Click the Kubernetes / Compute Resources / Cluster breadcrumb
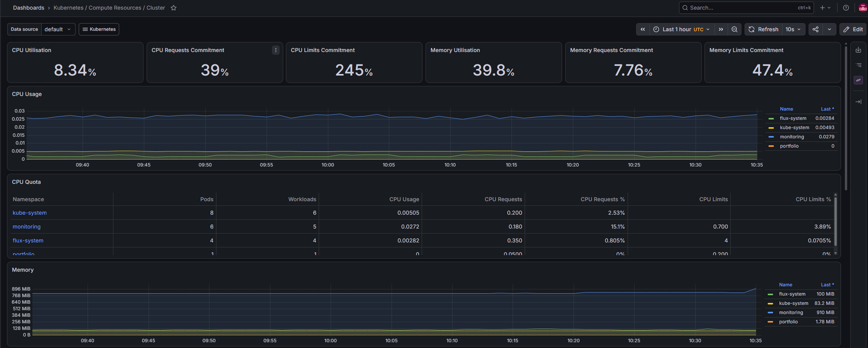This screenshot has height=348, width=868. pyautogui.click(x=109, y=8)
